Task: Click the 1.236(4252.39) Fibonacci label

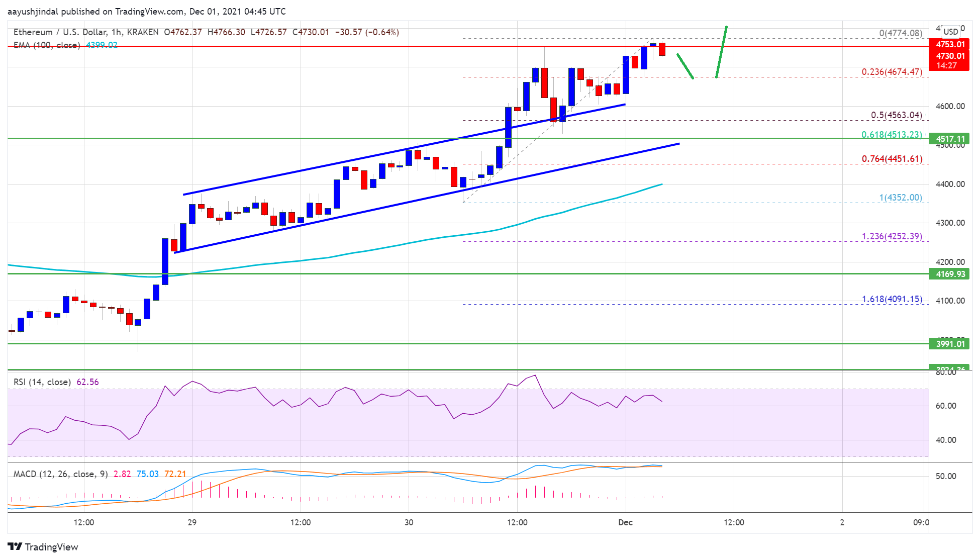Action: 892,236
